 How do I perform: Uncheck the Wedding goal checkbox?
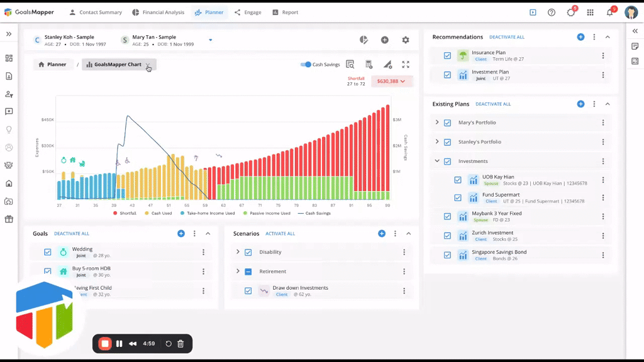(x=48, y=252)
